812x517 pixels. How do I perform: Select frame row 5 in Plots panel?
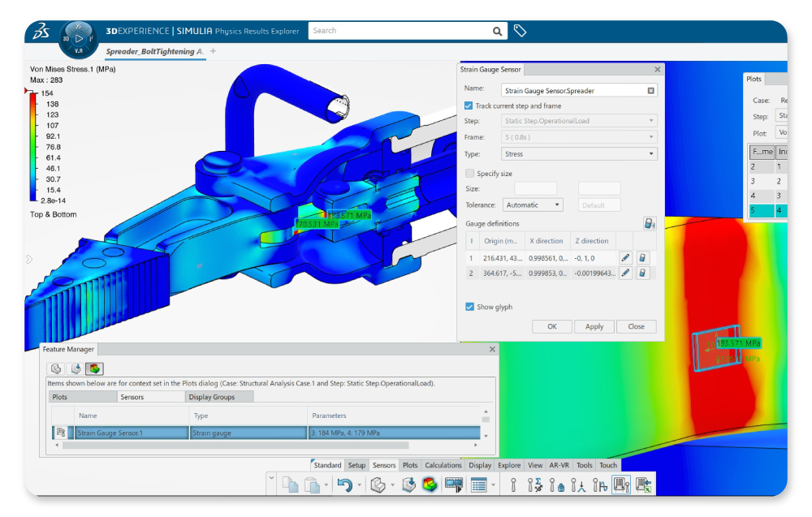coord(768,210)
